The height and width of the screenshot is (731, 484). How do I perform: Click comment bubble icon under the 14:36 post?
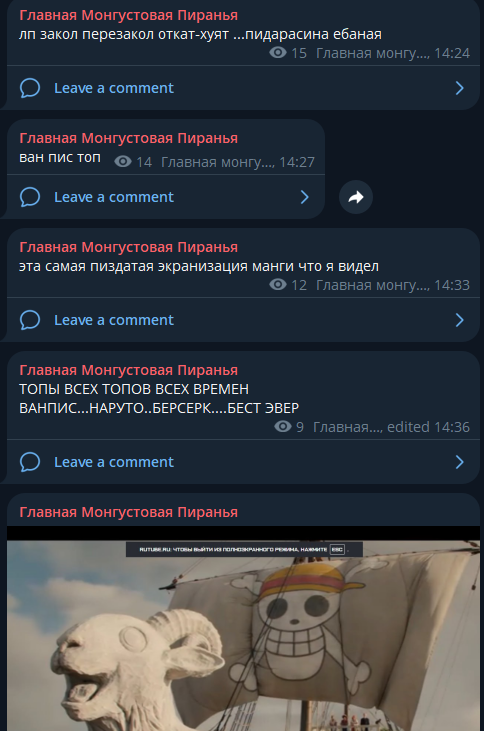[30, 462]
